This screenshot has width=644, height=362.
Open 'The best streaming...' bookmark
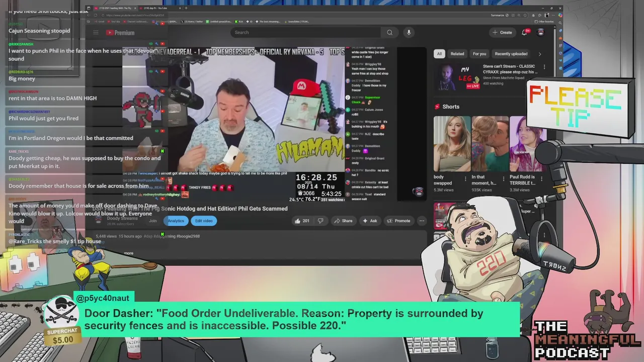tap(269, 22)
